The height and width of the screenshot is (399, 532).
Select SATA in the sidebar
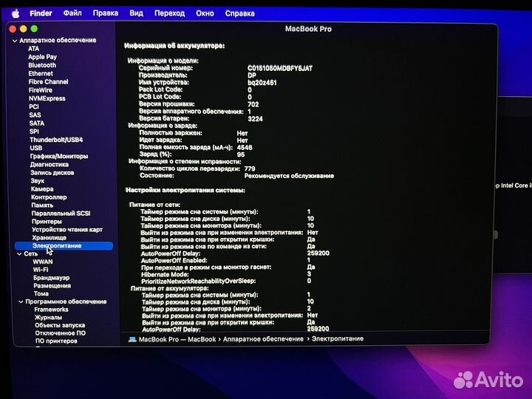coord(37,123)
